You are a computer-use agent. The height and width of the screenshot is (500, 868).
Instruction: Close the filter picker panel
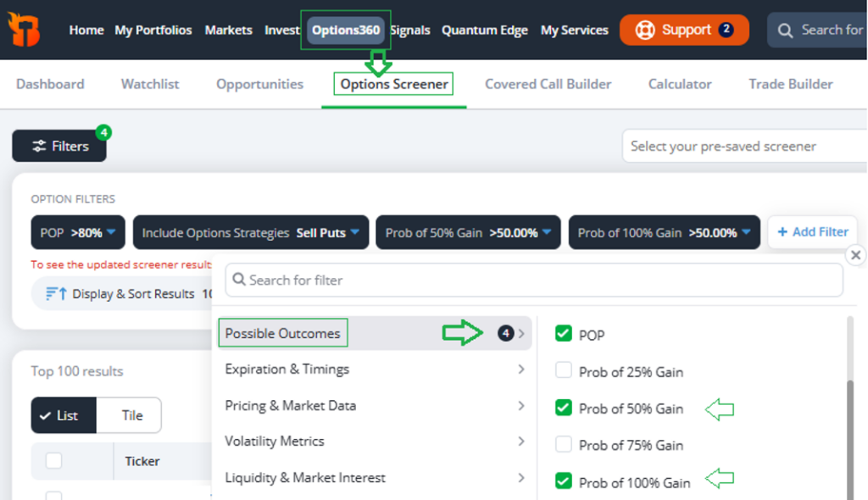coord(855,255)
